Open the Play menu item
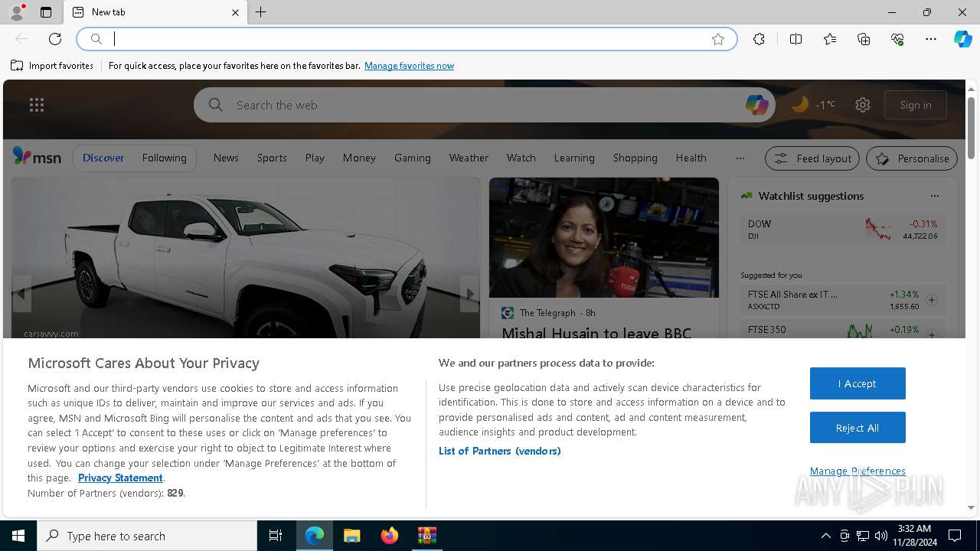Image resolution: width=980 pixels, height=551 pixels. (315, 158)
